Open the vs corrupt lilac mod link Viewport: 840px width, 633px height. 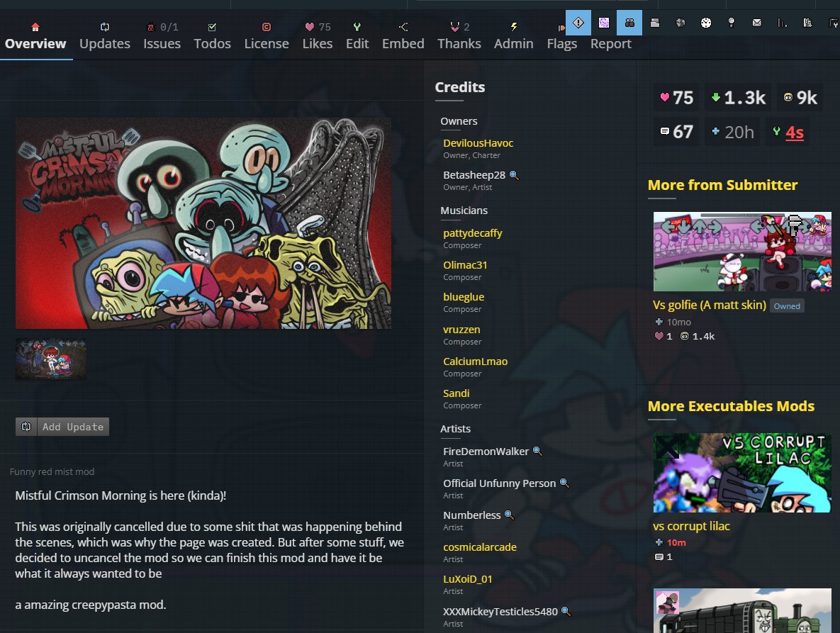coord(691,526)
